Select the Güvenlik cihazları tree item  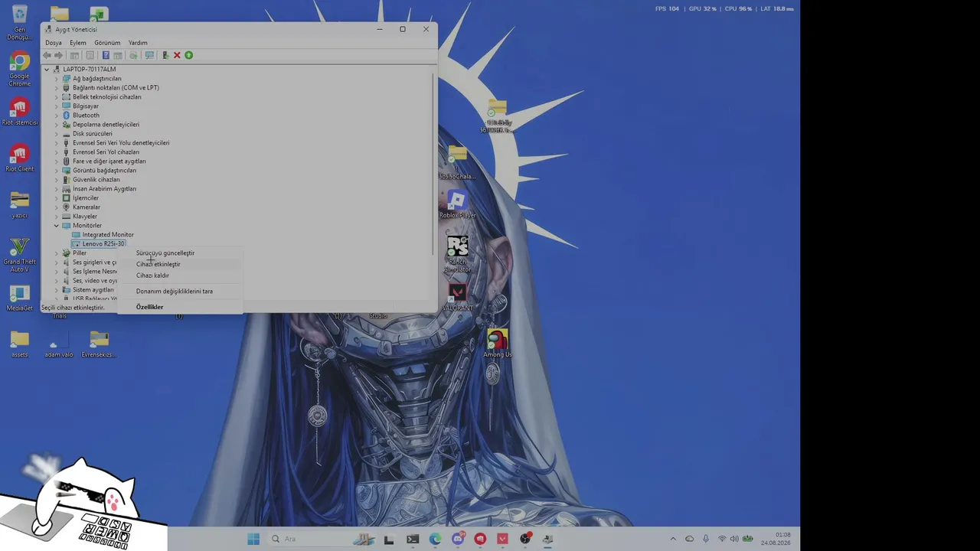96,180
